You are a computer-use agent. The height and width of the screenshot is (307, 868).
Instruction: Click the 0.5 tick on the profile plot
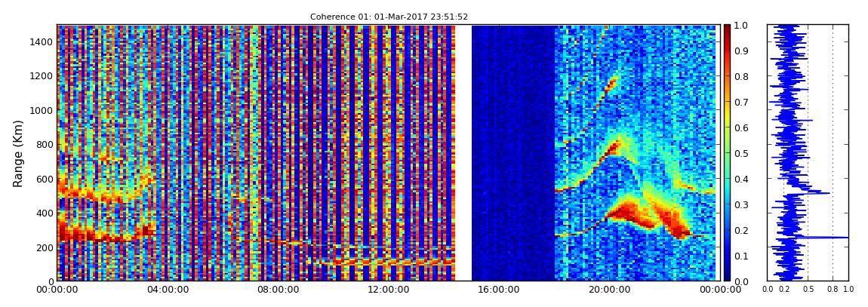[808, 290]
